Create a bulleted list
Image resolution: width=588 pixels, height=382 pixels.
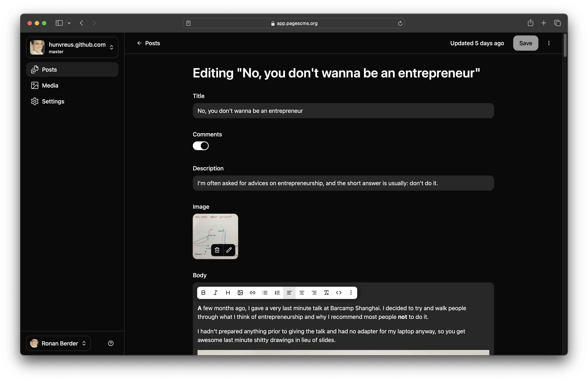(x=265, y=293)
